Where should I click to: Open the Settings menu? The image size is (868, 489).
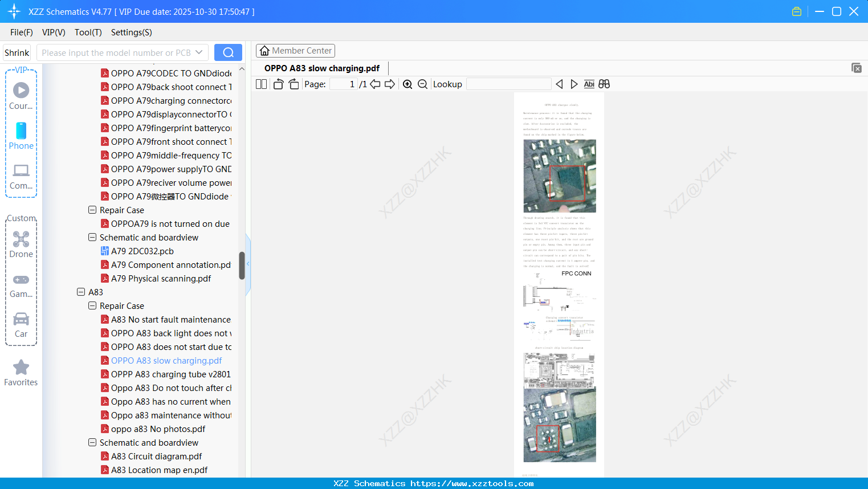click(132, 32)
